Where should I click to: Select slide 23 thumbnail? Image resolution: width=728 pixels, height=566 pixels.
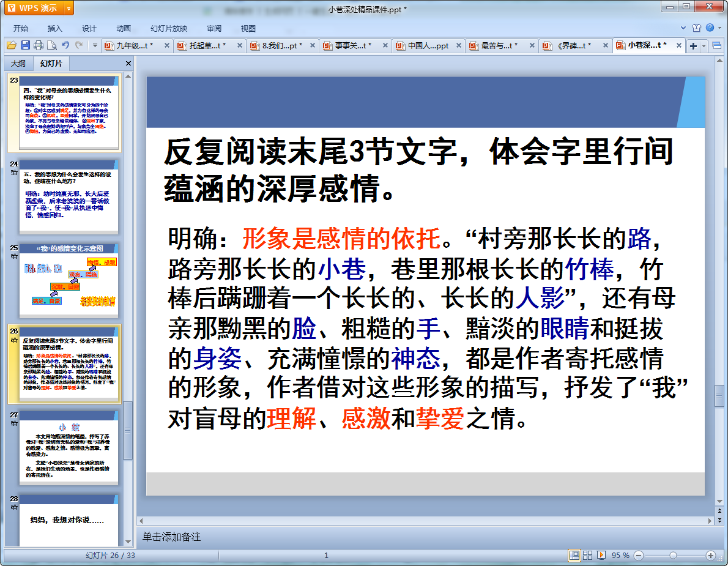click(x=69, y=113)
